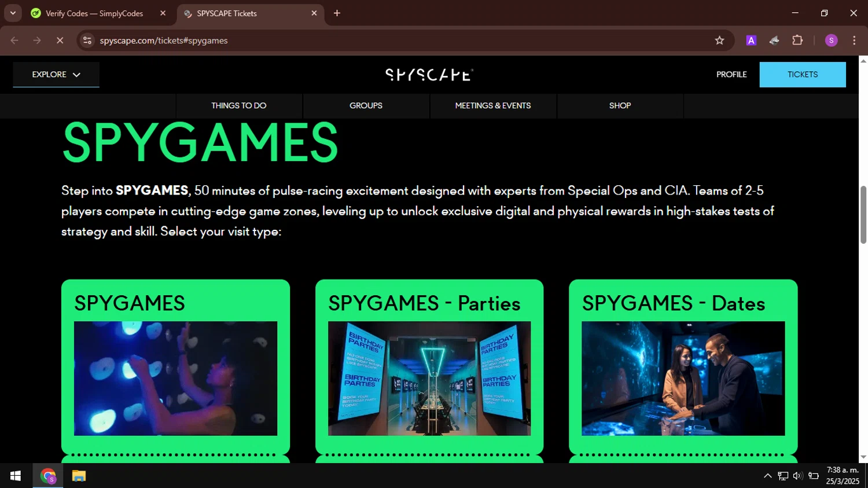Open the GROUPS menu item
The width and height of the screenshot is (868, 488).
point(366,106)
